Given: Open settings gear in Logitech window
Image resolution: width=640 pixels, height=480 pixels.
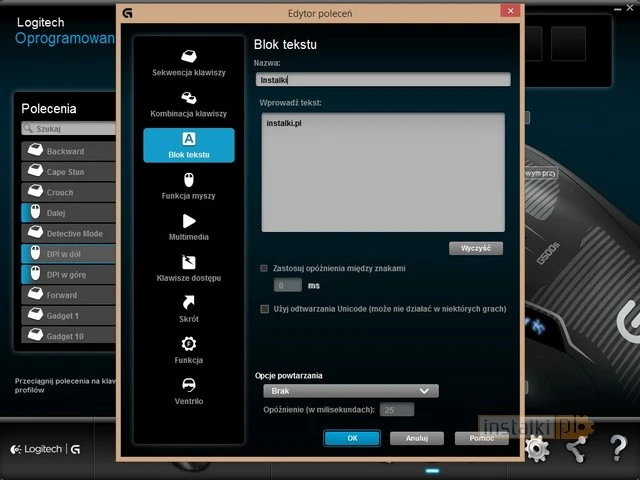Looking at the screenshot, I should [x=537, y=449].
